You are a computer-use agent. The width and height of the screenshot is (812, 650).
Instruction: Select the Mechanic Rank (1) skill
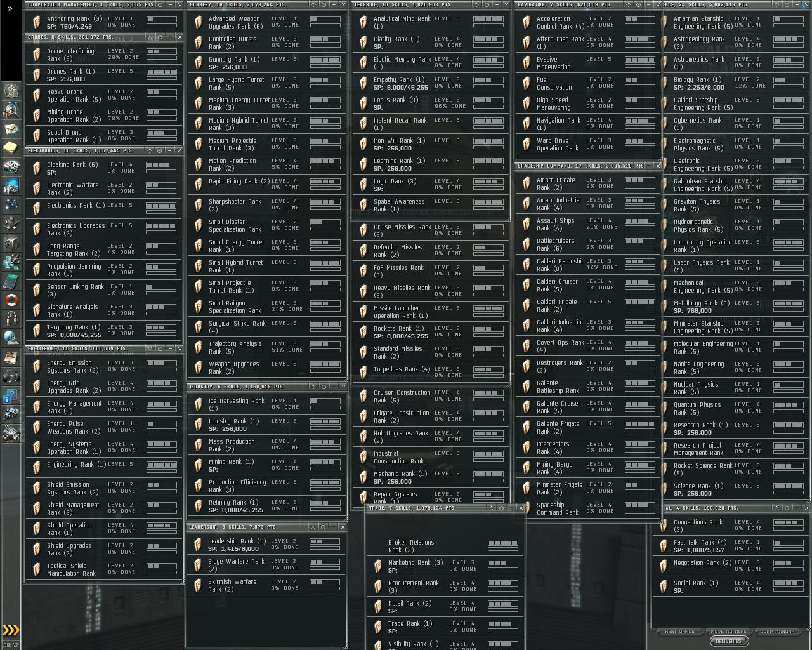[431, 477]
